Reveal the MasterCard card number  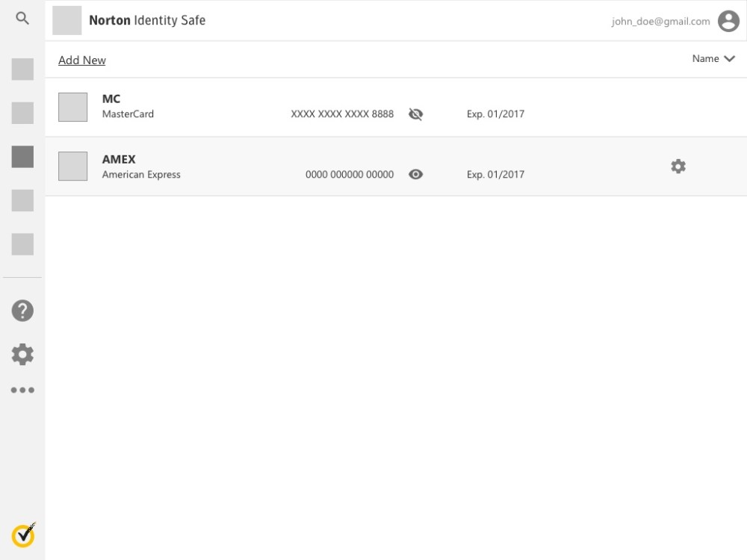coord(416,114)
